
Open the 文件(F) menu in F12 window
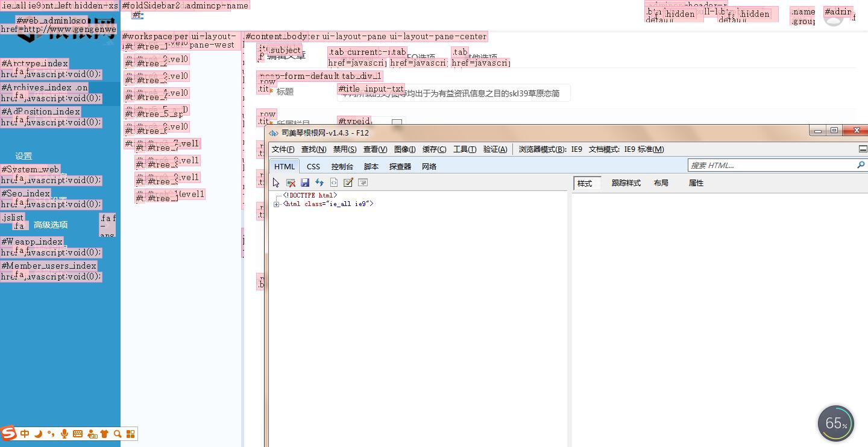coord(283,149)
